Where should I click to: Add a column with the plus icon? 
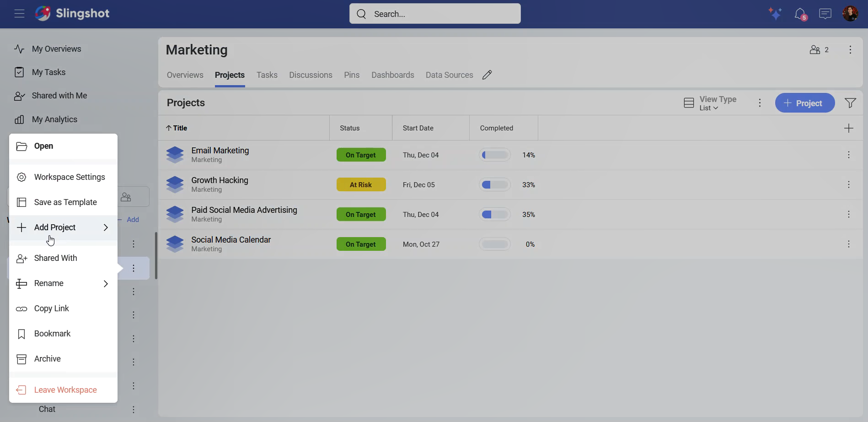849,128
